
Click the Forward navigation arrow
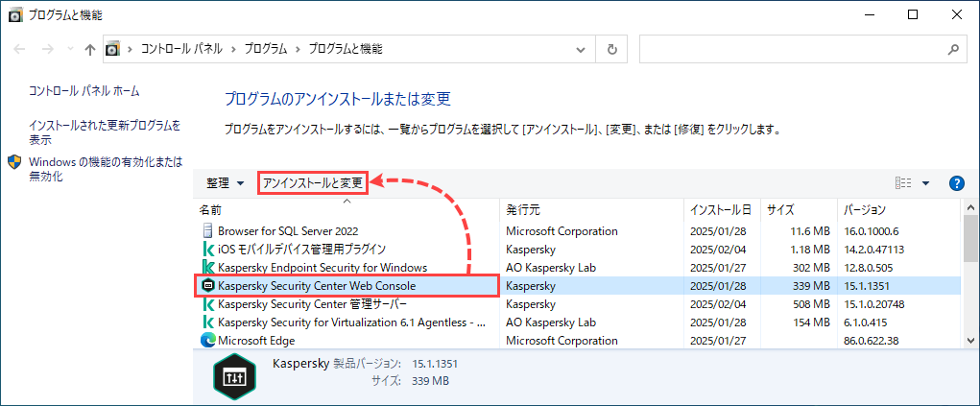(x=47, y=49)
